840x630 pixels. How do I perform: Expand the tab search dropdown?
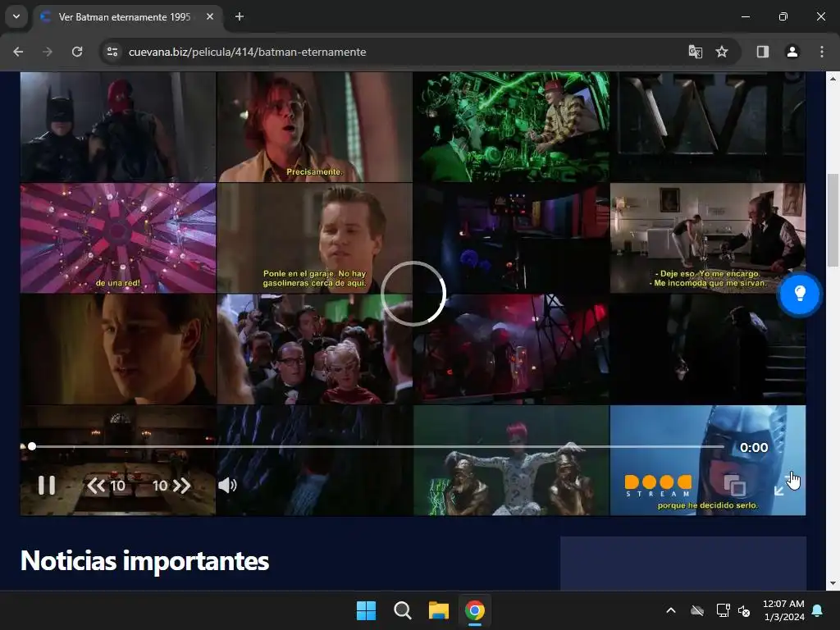click(16, 16)
